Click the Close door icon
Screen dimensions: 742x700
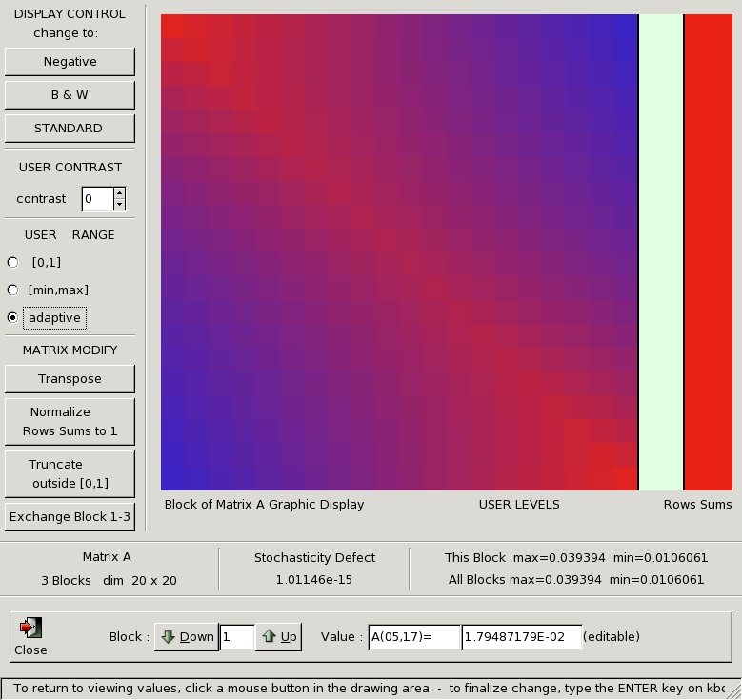(30, 628)
